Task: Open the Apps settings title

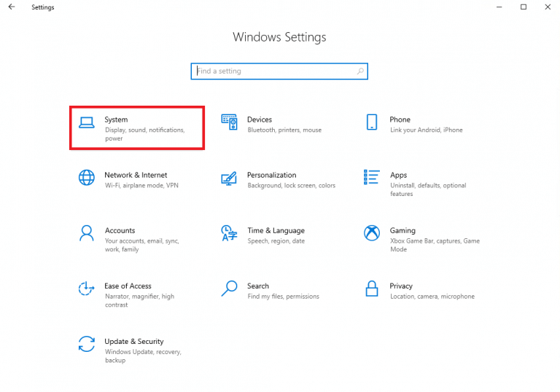Action: click(x=399, y=176)
